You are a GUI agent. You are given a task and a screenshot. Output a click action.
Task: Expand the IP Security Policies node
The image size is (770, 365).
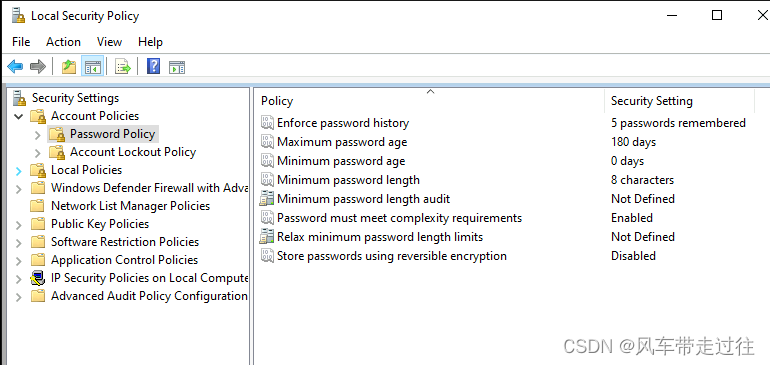(x=19, y=279)
